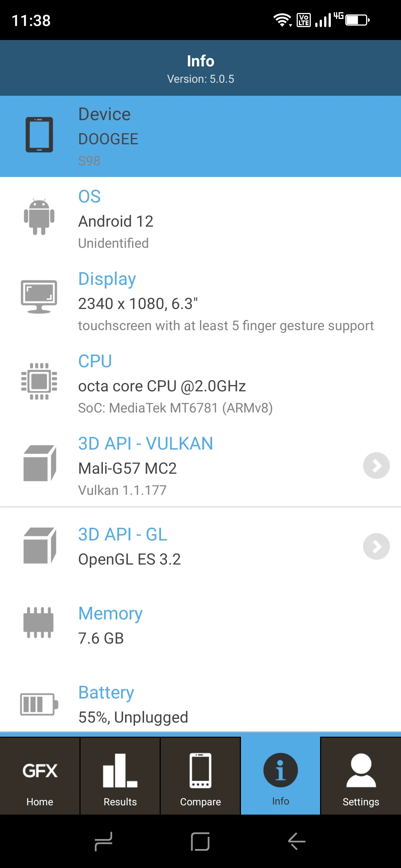Expand 3D API GL details arrow
The height and width of the screenshot is (868, 401).
pos(376,546)
